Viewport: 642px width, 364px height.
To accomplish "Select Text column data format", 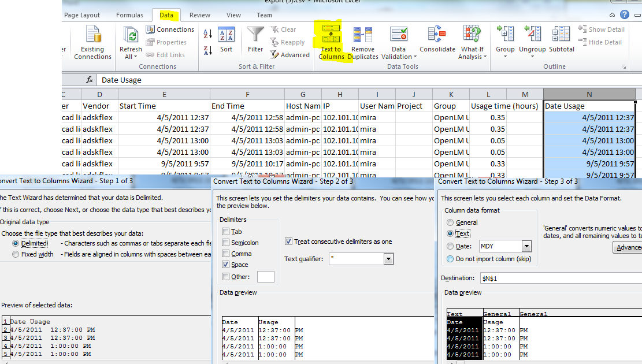I will click(450, 233).
